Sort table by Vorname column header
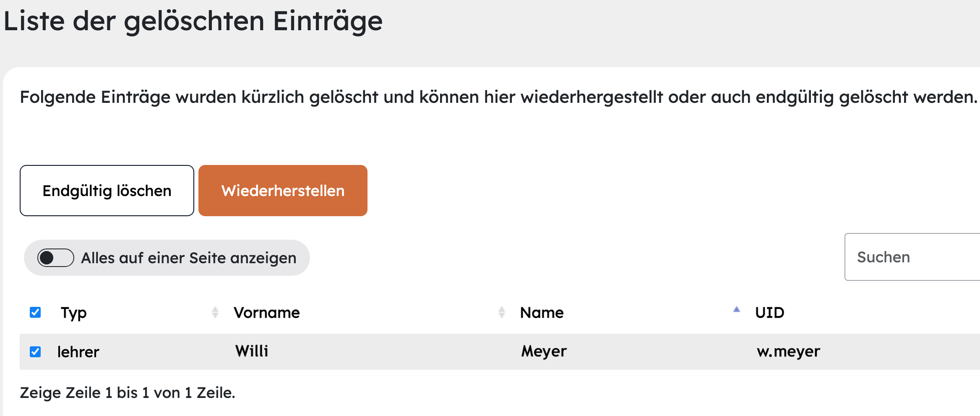 pyautogui.click(x=267, y=313)
